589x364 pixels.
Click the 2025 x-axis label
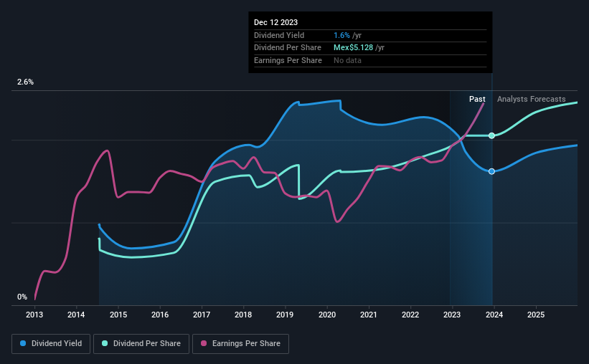(536, 315)
